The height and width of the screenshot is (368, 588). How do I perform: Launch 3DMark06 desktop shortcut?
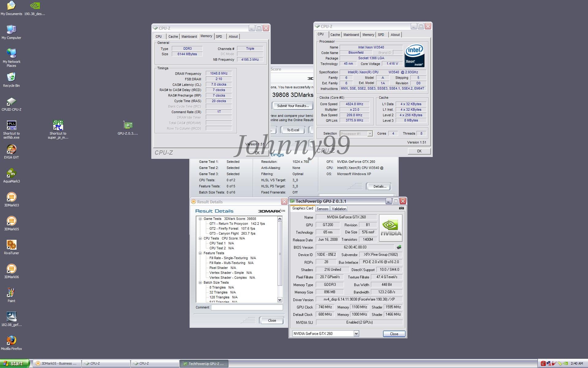(11, 271)
